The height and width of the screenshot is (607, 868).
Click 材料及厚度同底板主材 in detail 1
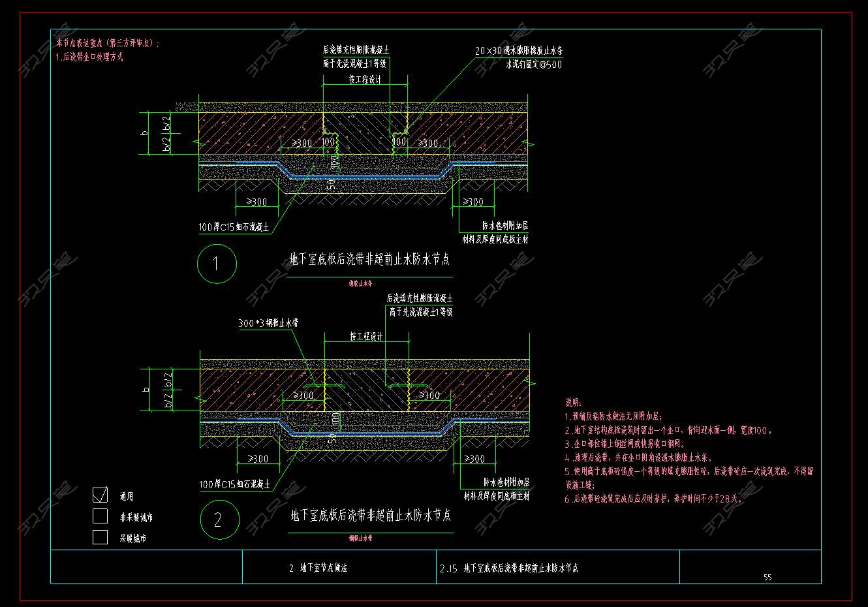point(495,240)
